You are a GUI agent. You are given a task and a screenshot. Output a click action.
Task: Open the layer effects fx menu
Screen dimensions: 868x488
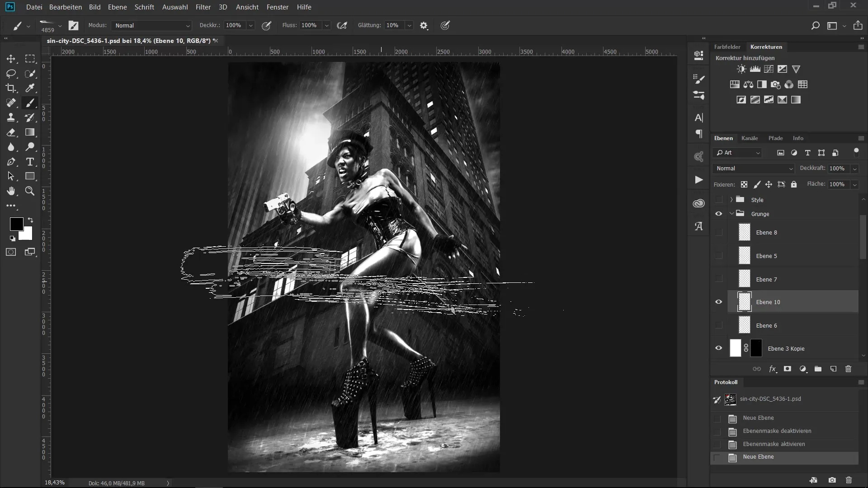773,369
